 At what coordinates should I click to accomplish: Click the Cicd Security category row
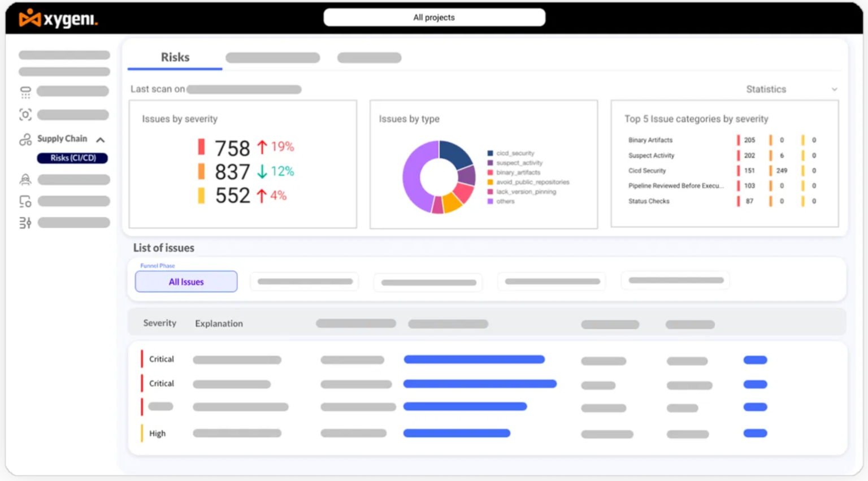coord(723,171)
